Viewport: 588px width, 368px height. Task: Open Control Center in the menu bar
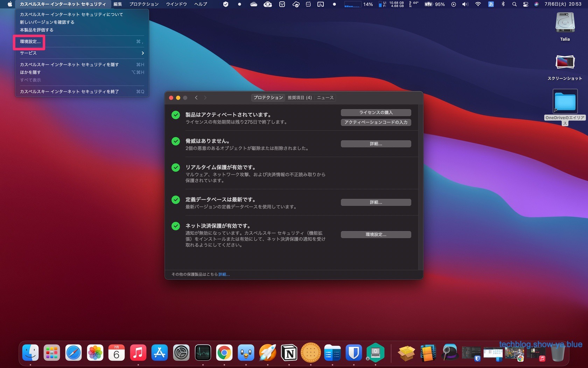(x=525, y=4)
